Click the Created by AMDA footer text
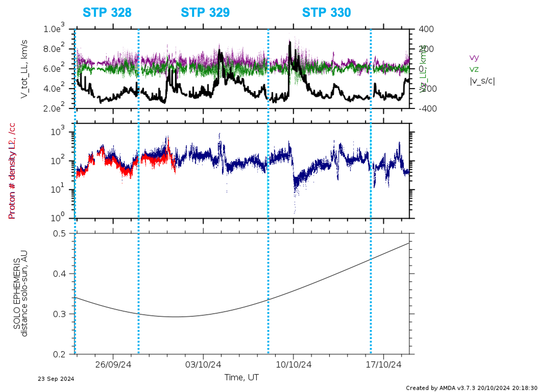 pyautogui.click(x=471, y=388)
